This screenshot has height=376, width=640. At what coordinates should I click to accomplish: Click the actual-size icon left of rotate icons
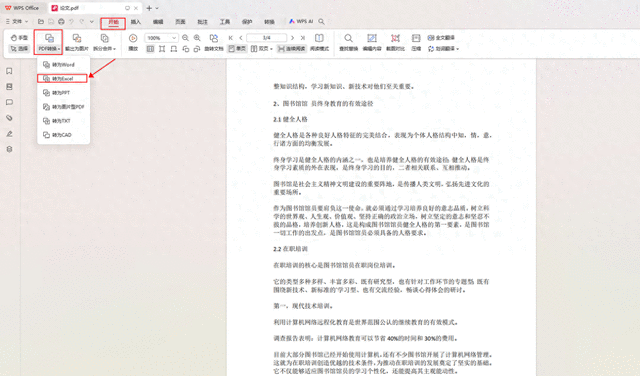174,49
